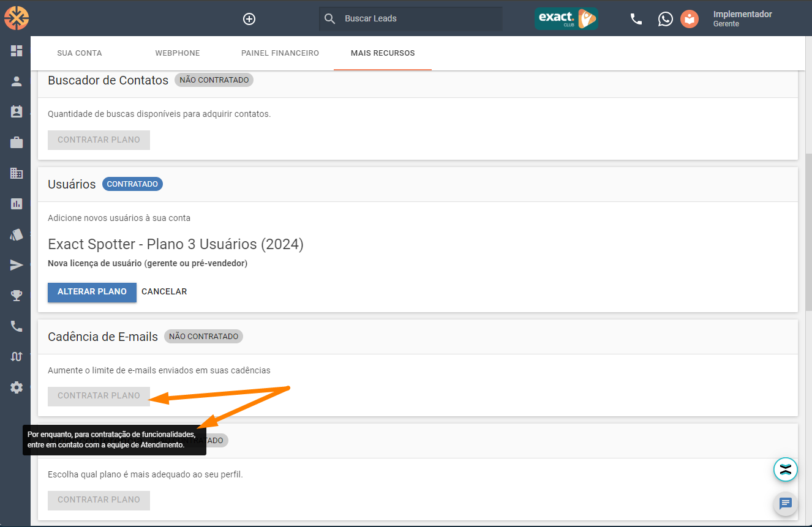The height and width of the screenshot is (527, 812).
Task: Switch to the SUA CONTA tab
Action: (x=80, y=53)
